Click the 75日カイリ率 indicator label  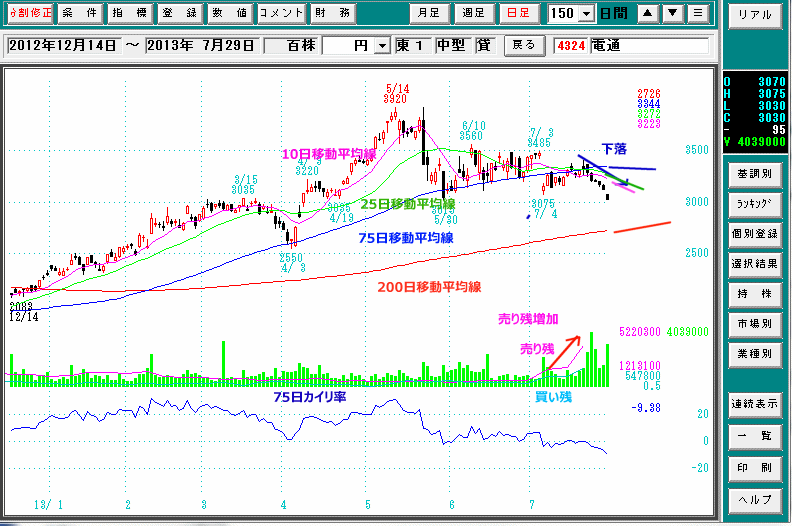[x=310, y=397]
